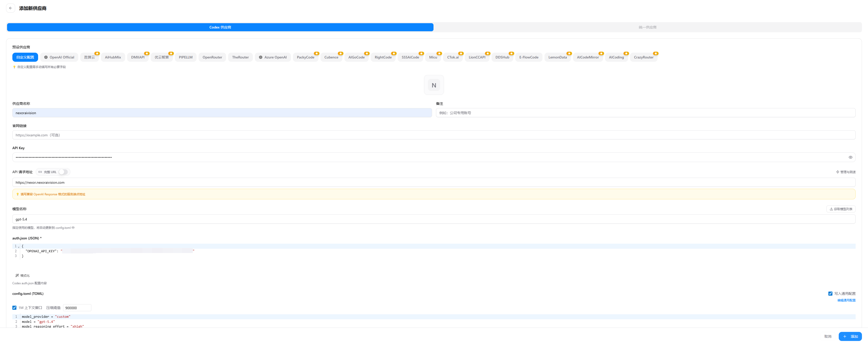This screenshot has height=345, width=868.
Task: Click 格式化 to format auth.json
Action: click(x=22, y=276)
